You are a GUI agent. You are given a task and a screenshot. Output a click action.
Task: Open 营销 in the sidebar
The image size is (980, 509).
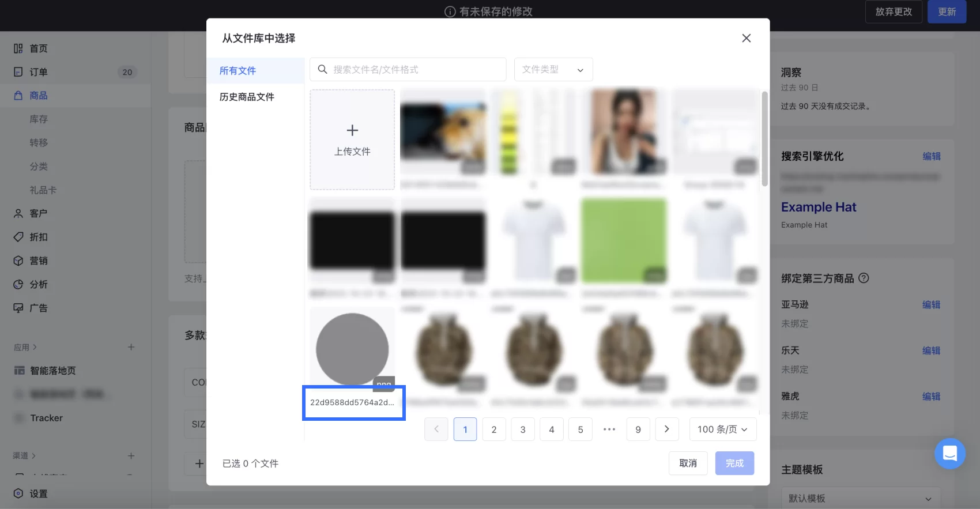39,261
